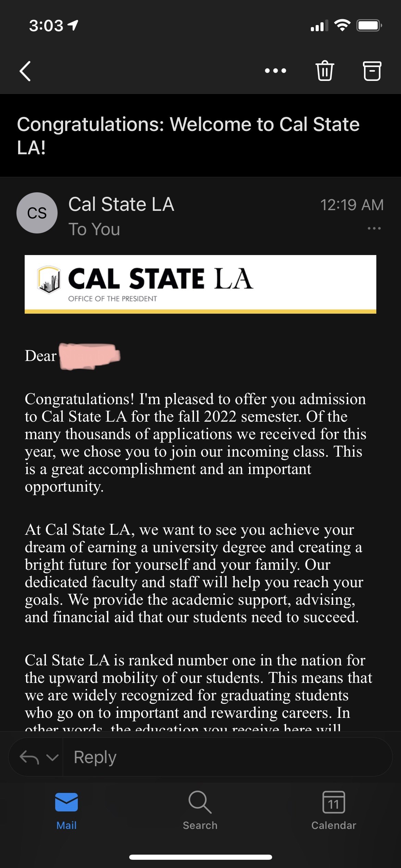This screenshot has width=401, height=868.
Task: Open the top three-dot more options menu
Action: (x=275, y=71)
